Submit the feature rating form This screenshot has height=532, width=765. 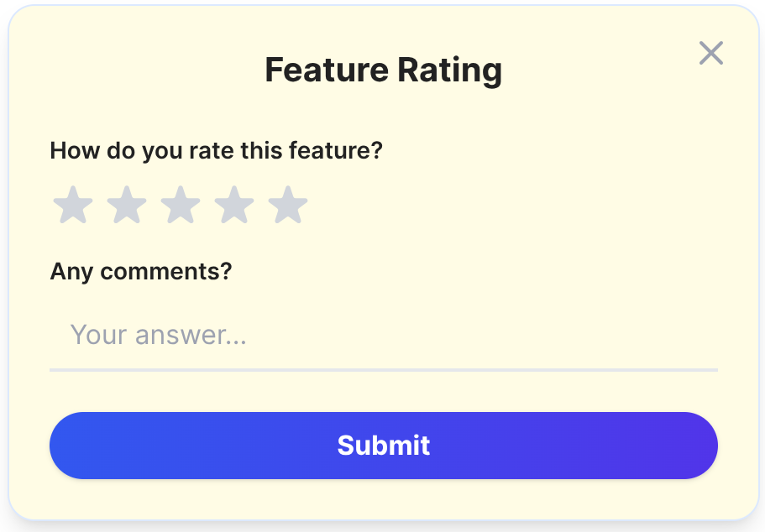[x=383, y=446]
